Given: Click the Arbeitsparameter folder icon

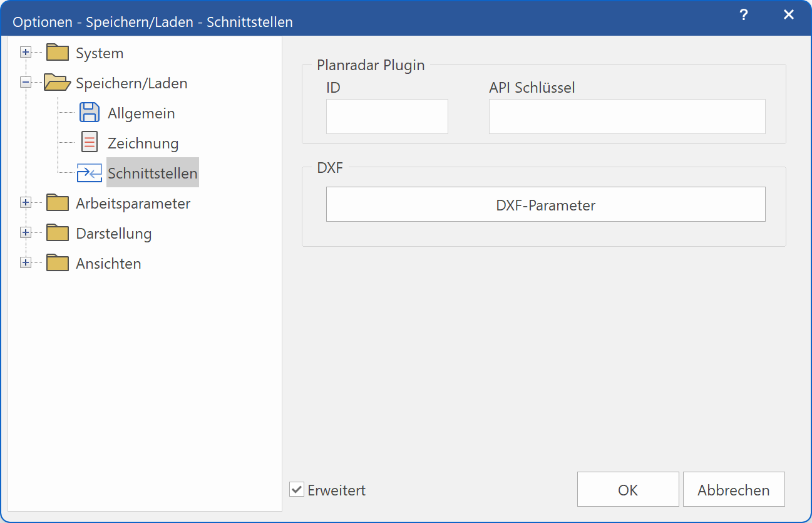Looking at the screenshot, I should point(57,203).
